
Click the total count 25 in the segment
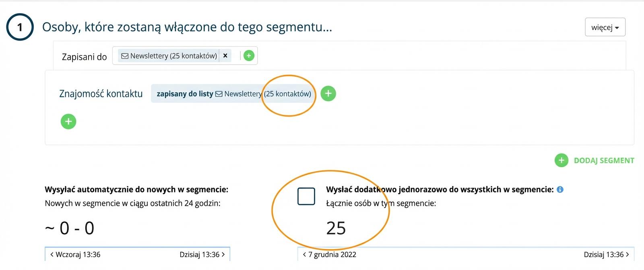(x=336, y=228)
